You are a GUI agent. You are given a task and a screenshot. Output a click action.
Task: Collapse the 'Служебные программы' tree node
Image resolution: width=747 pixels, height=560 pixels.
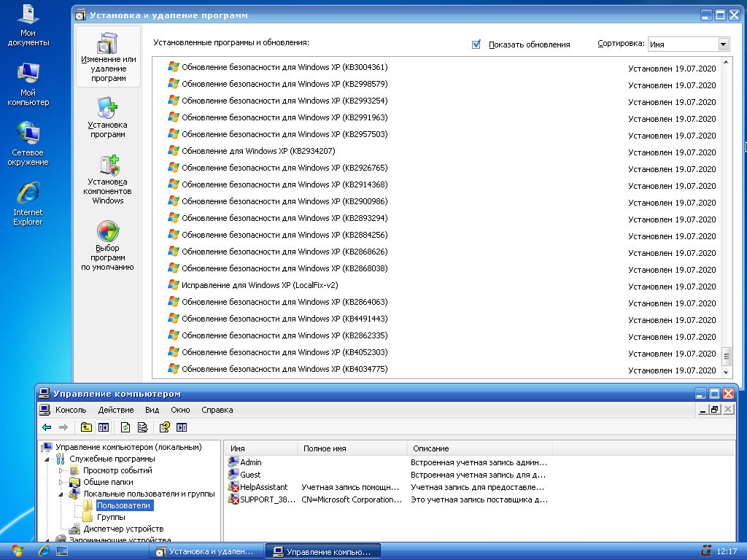click(47, 459)
